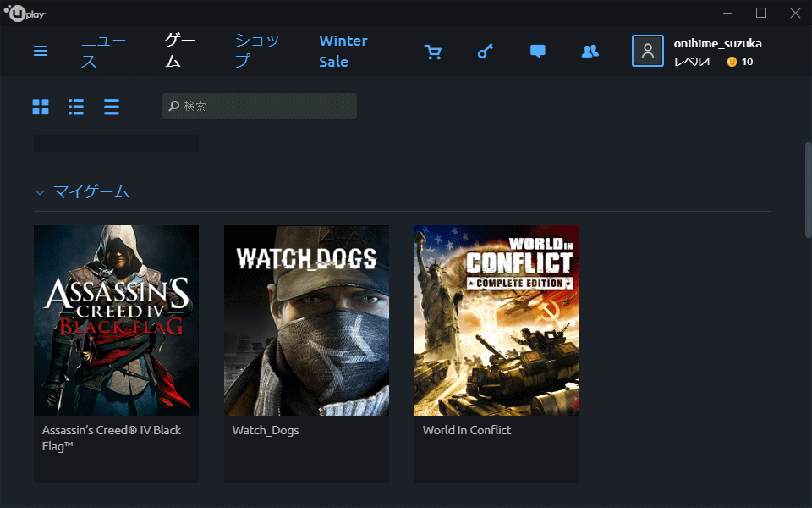The height and width of the screenshot is (508, 812).
Task: Click the Assassin's Creed® IV Black Flag™ title
Action: (112, 438)
